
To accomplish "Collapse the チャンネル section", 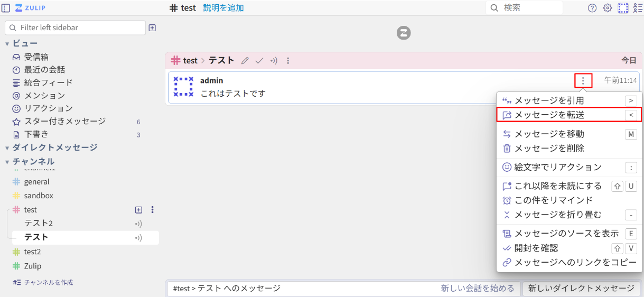I will 7,162.
